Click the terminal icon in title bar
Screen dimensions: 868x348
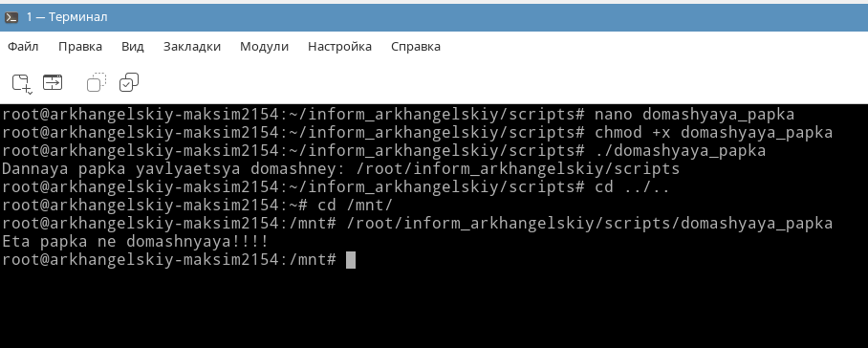[x=11, y=18]
